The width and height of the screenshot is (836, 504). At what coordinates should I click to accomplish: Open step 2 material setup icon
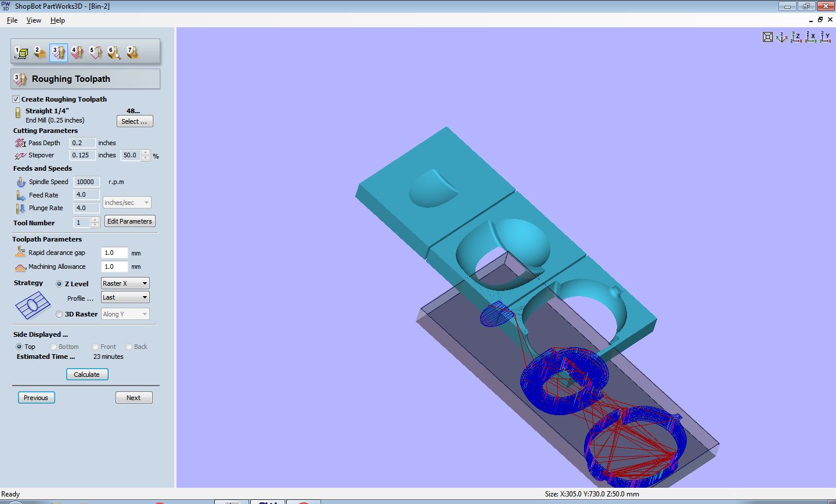(40, 53)
